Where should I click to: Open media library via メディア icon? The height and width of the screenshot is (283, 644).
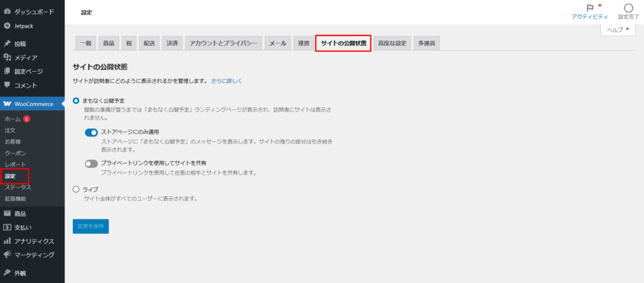tap(7, 58)
